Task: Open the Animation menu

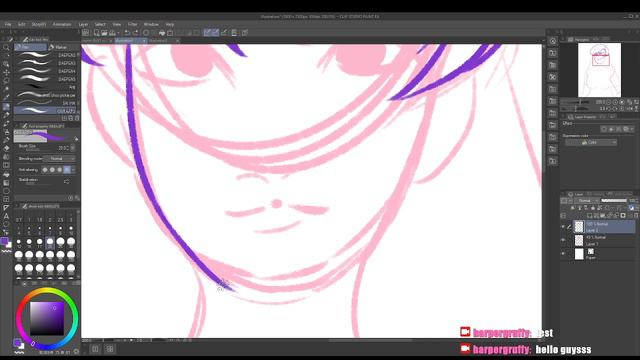Action: pos(62,24)
